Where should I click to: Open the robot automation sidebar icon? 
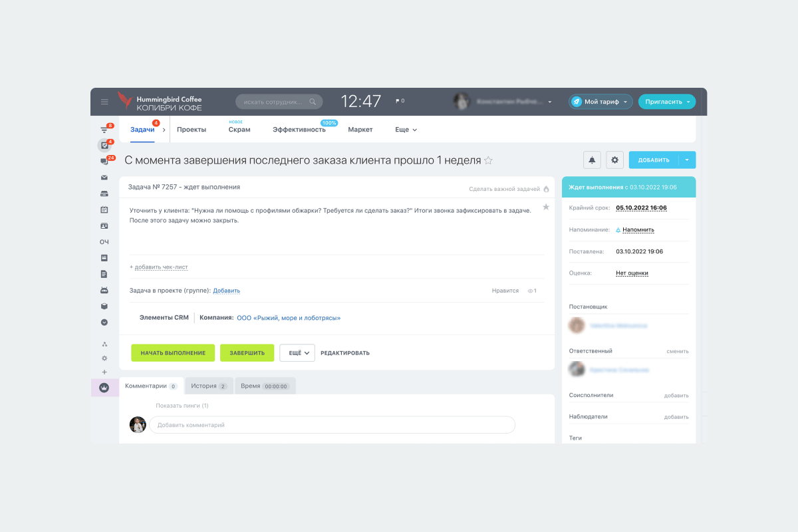104,290
